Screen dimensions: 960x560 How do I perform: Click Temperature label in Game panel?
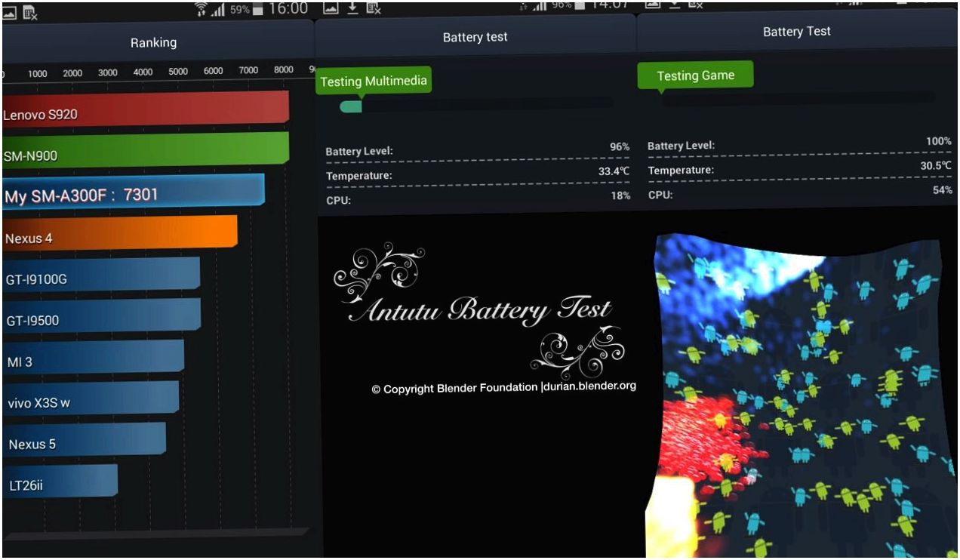click(x=681, y=170)
